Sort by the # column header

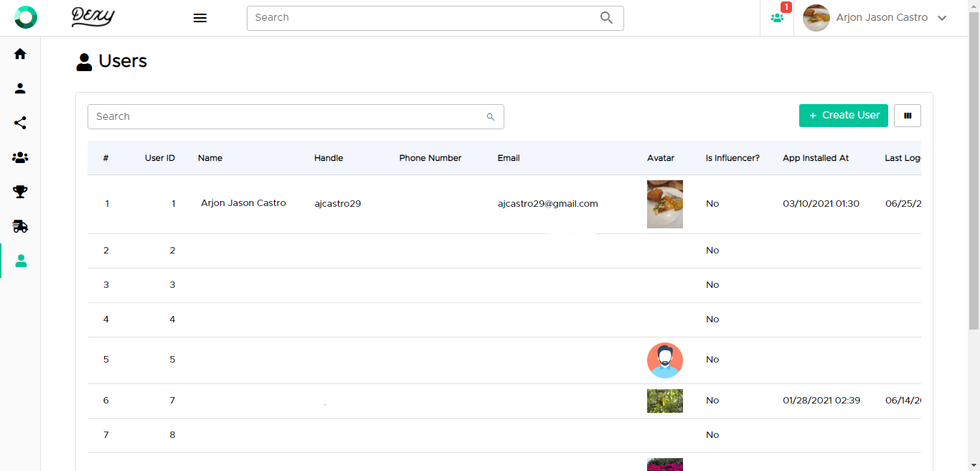pos(105,158)
